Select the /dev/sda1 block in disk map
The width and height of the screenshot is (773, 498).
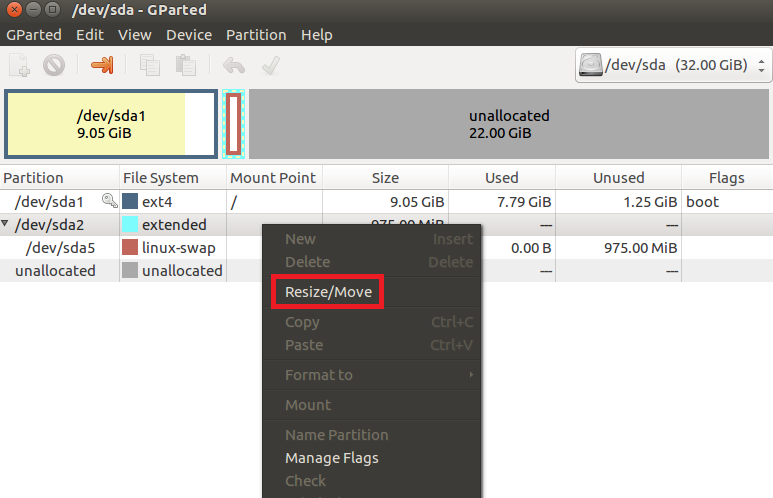tap(111, 124)
